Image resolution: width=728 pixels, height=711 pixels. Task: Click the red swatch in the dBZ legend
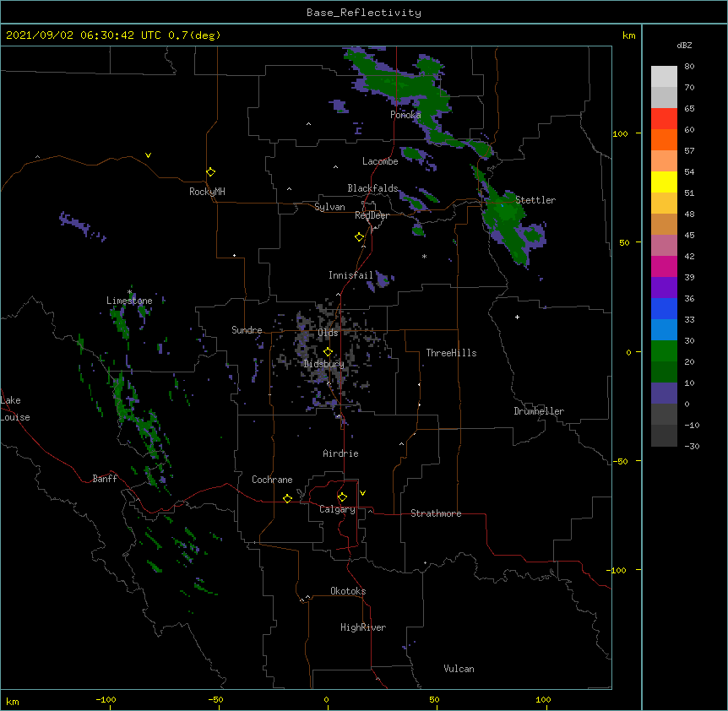coord(664,119)
